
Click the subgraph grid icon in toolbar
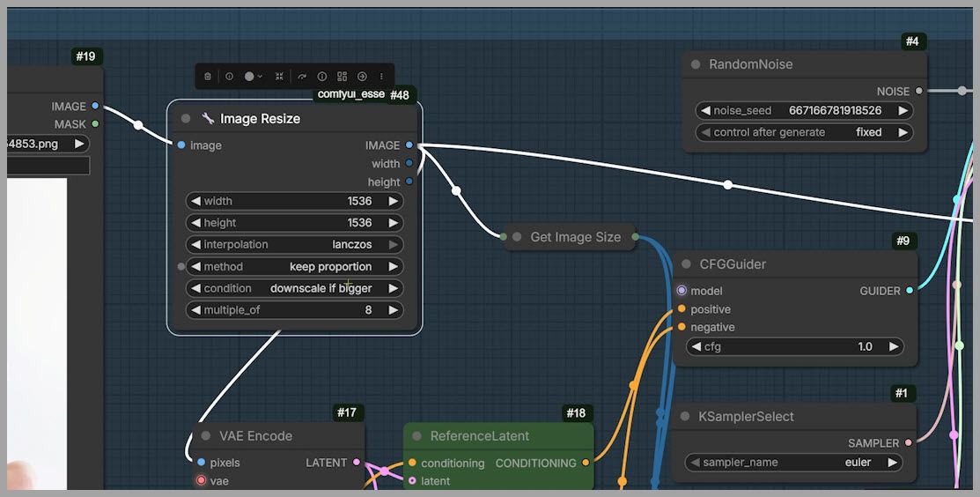click(x=342, y=77)
